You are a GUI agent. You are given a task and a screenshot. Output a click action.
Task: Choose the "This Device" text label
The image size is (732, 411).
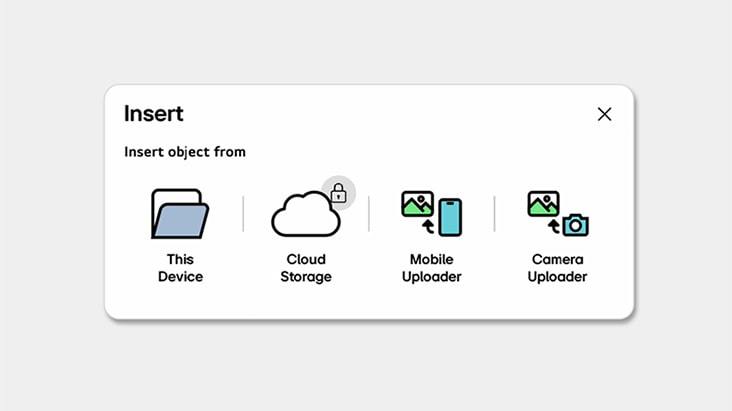tap(180, 268)
